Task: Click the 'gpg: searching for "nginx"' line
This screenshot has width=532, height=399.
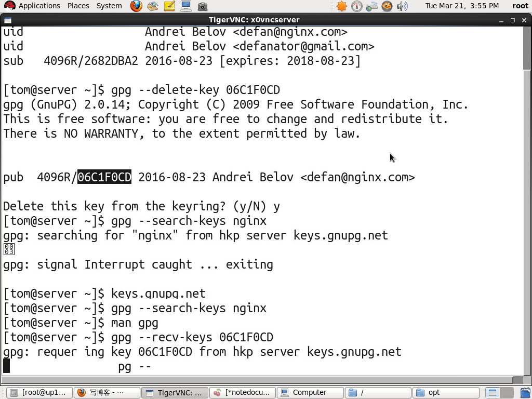Action: tap(195, 235)
